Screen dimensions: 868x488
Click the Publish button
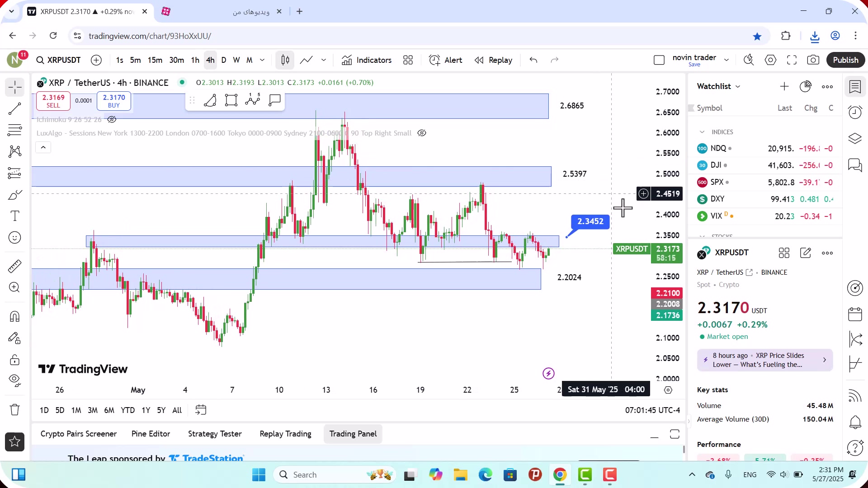pyautogui.click(x=845, y=60)
